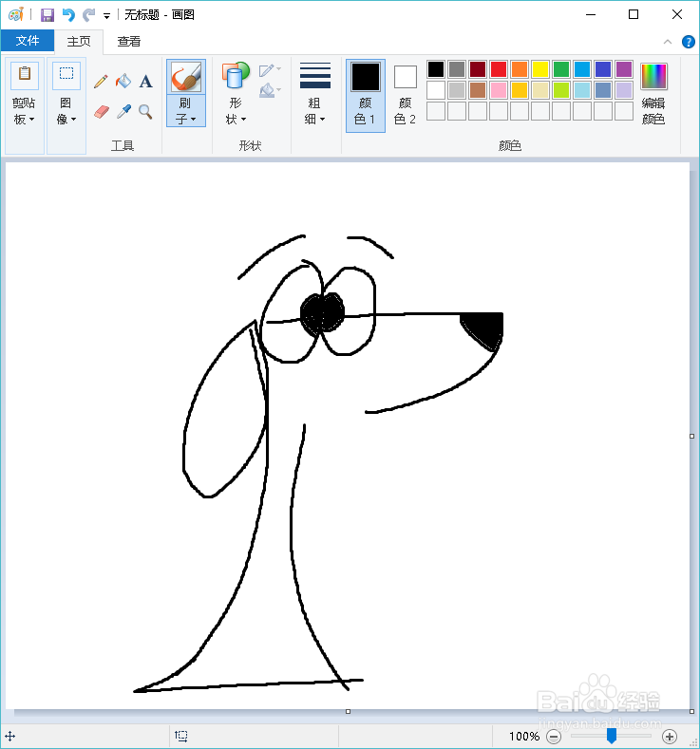This screenshot has width=700, height=749.
Task: Pick the dark red color swatch
Action: (478, 69)
